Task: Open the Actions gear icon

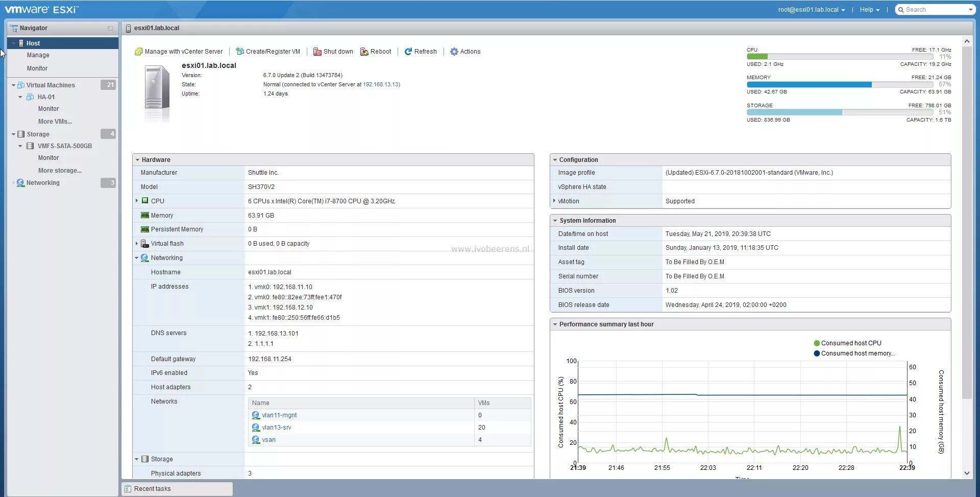Action: pos(454,52)
